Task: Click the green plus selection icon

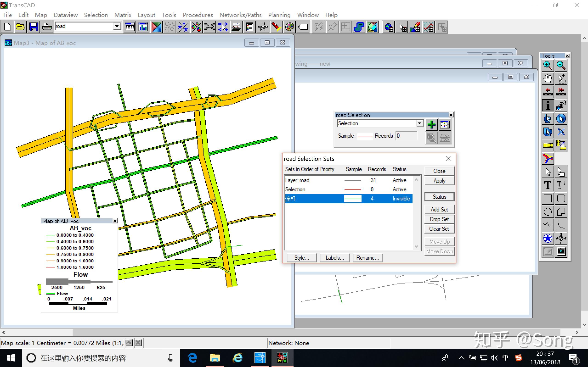Action: 432,125
